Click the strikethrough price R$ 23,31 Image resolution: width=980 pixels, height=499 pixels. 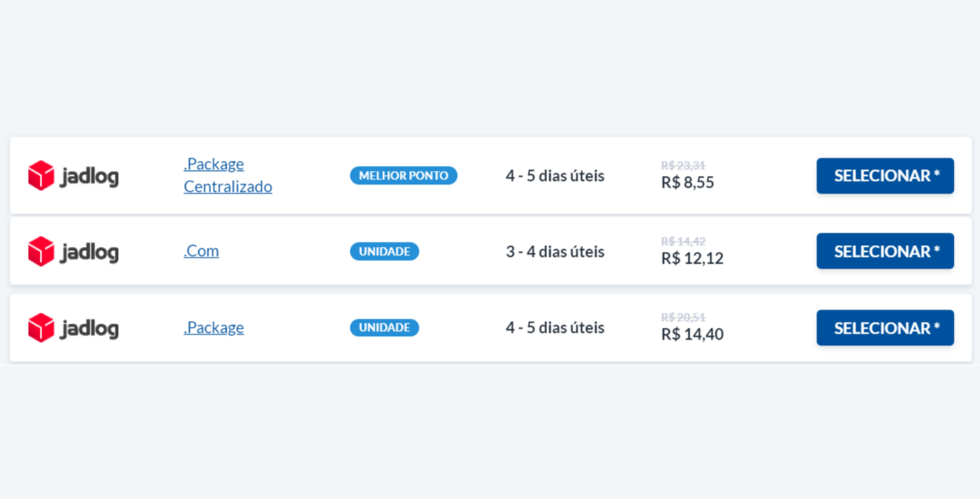682,165
